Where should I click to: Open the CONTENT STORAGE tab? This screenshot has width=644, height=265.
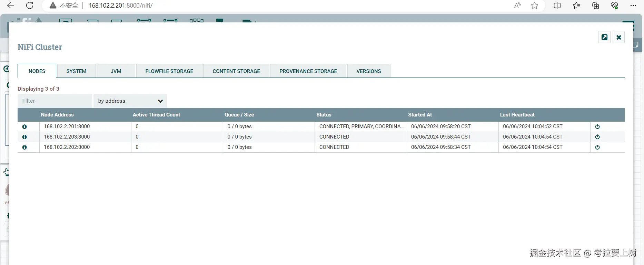pos(236,71)
